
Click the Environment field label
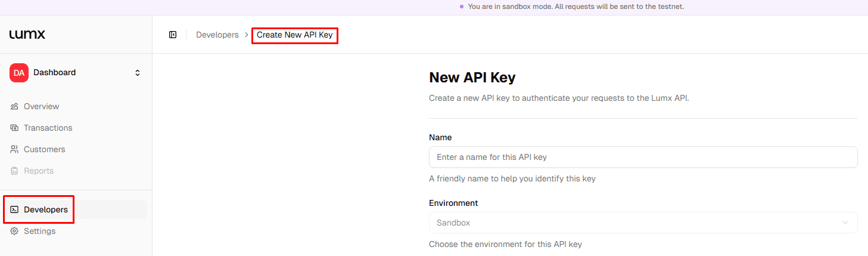pyautogui.click(x=453, y=203)
